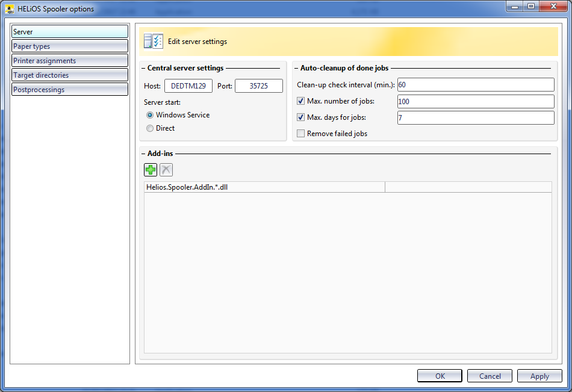Select the Direct server start option
Image resolution: width=572 pixels, height=392 pixels.
[x=149, y=128]
